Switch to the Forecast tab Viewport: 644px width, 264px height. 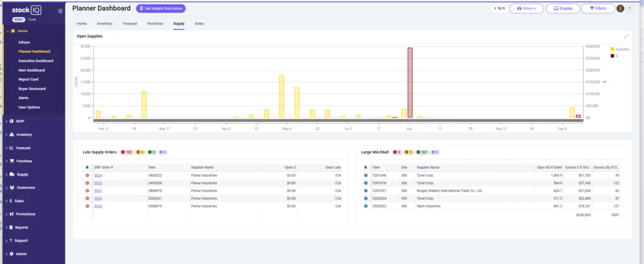[x=130, y=23]
